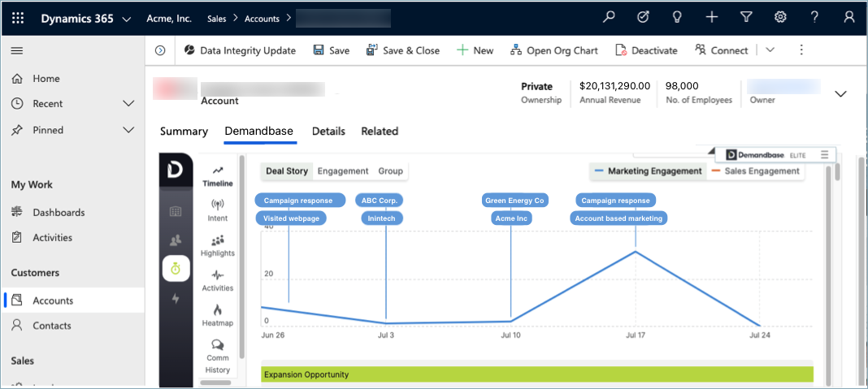
Task: Expand the header details chevron
Action: pos(840,93)
